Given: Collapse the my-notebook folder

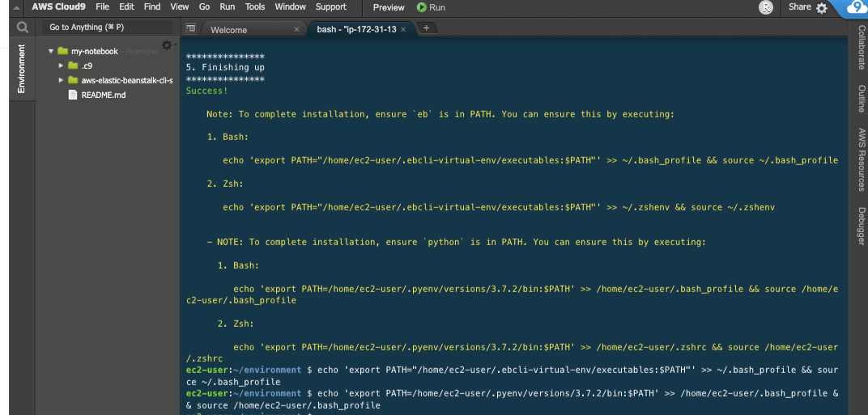Looking at the screenshot, I should coord(51,51).
